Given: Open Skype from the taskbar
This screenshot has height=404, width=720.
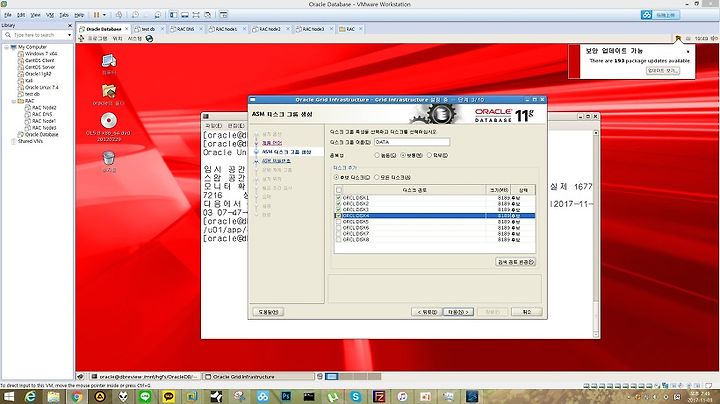Looking at the screenshot, I should (355, 396).
